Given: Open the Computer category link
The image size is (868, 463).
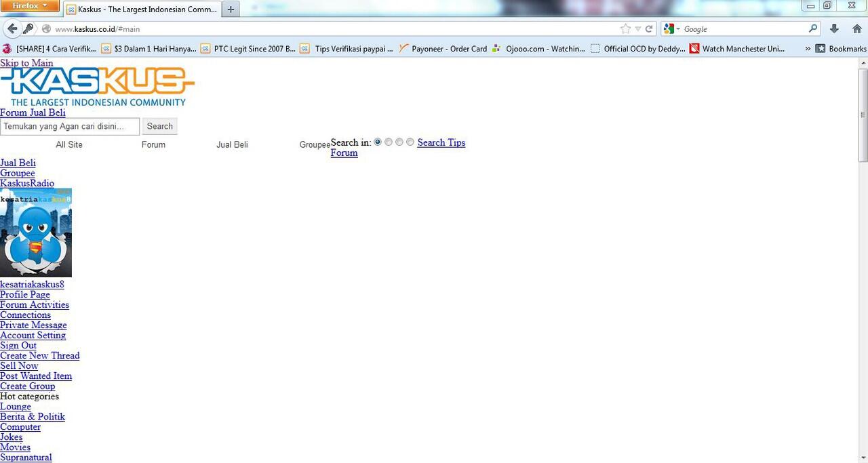Looking at the screenshot, I should point(20,426).
